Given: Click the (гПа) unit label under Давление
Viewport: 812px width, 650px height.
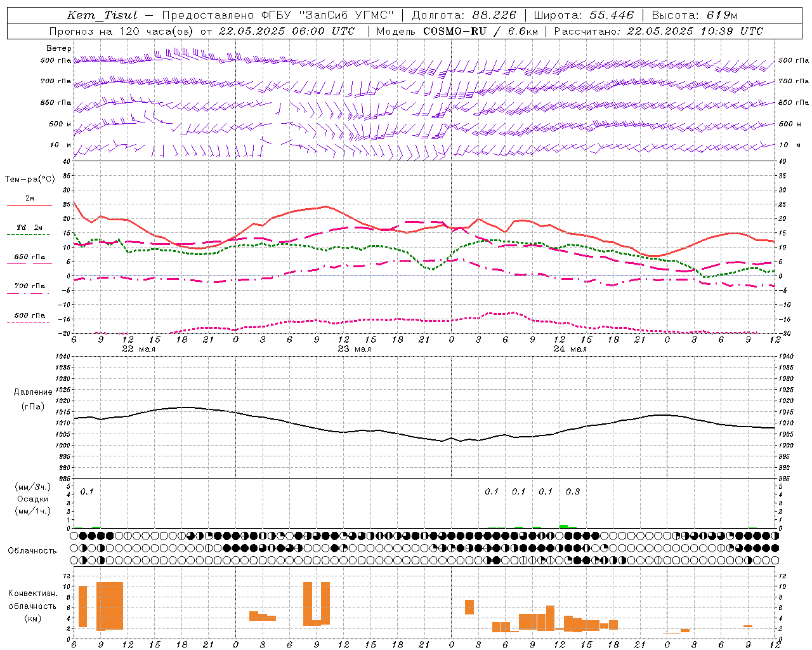Looking at the screenshot, I should pos(33,407).
